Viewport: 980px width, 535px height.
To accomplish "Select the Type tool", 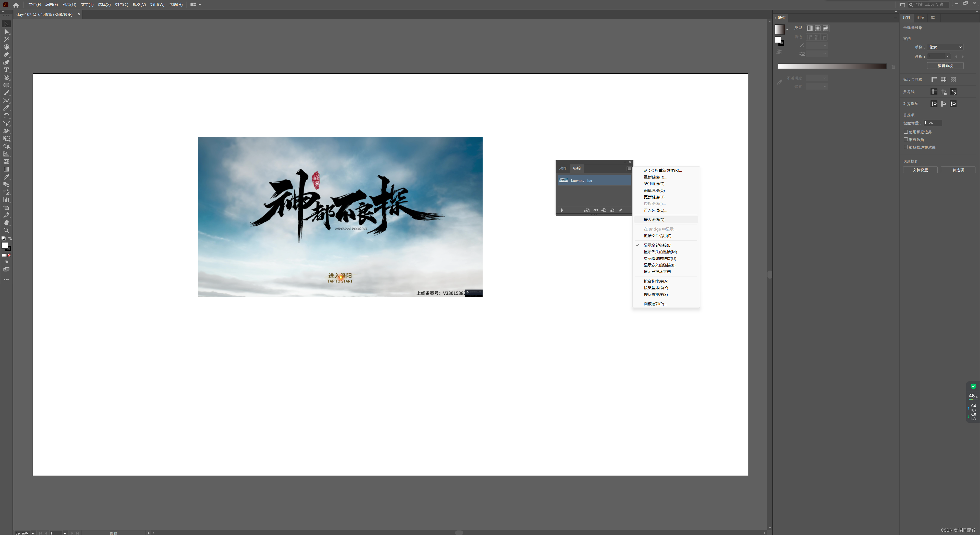I will pos(6,70).
